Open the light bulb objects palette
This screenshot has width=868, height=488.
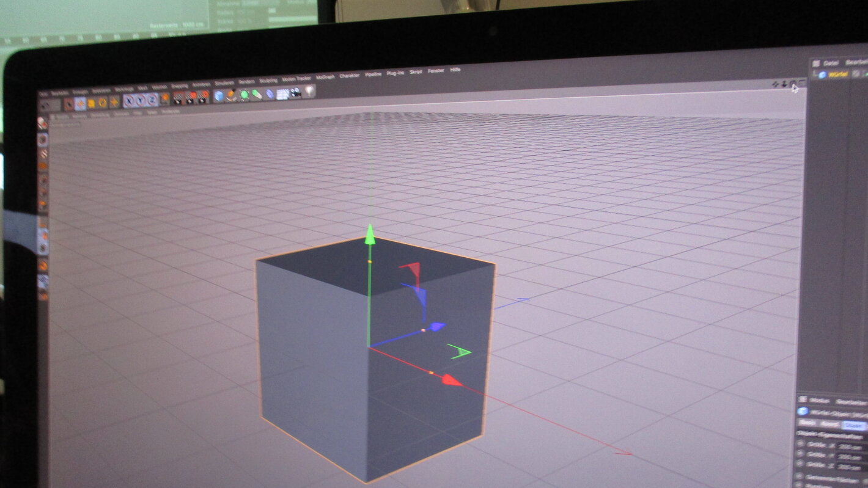[309, 91]
